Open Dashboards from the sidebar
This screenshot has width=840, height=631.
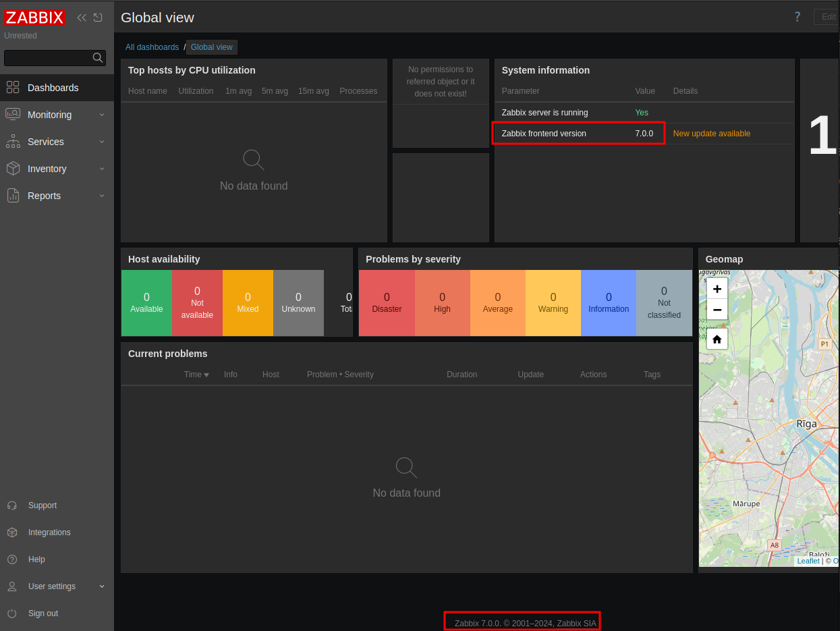pyautogui.click(x=53, y=88)
